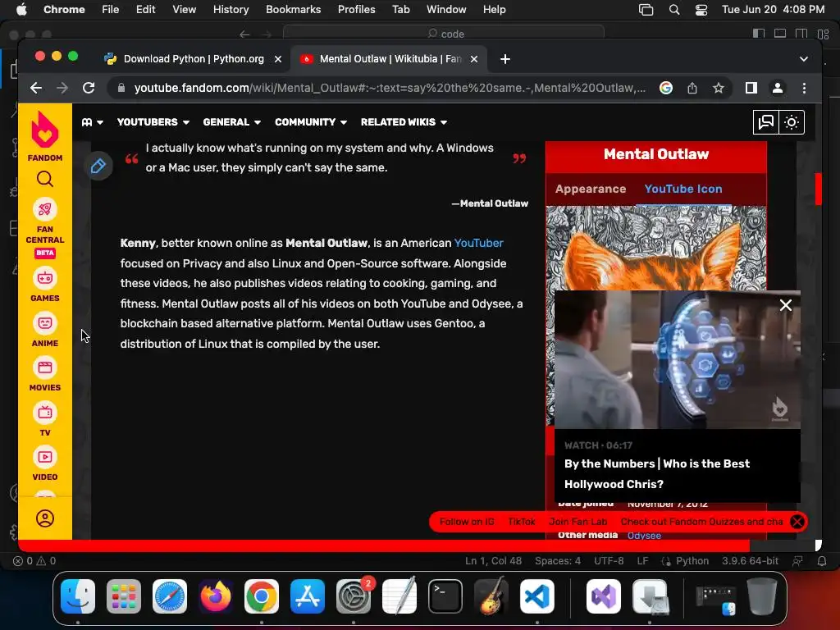Screen dimensions: 840x630
Task: Click the pencil edit page icon
Action: (98, 166)
